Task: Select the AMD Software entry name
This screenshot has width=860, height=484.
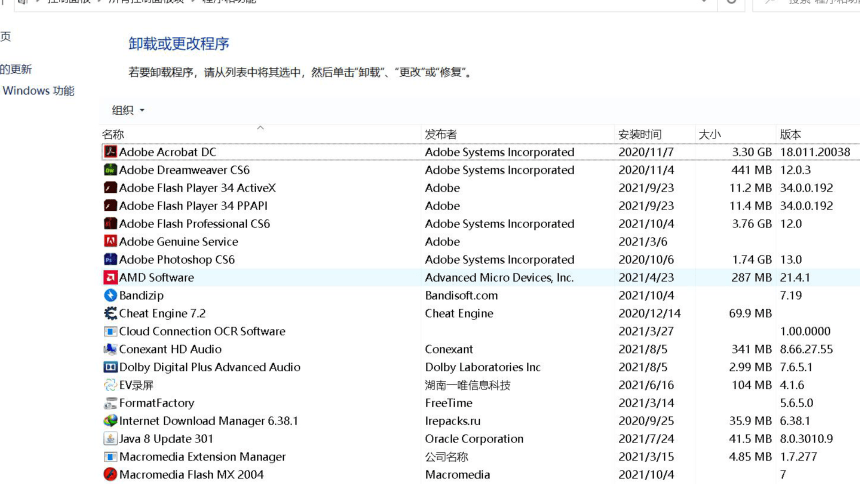Action: tap(157, 278)
